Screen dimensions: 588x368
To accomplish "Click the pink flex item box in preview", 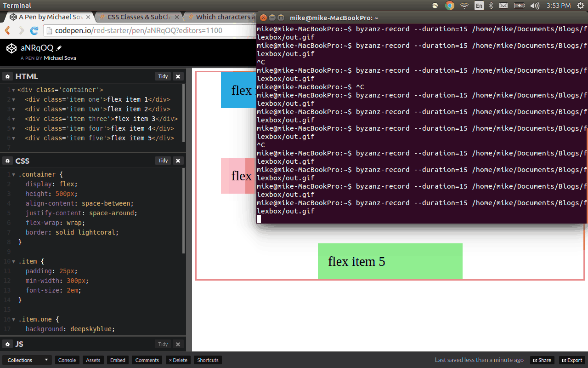I will (238, 176).
